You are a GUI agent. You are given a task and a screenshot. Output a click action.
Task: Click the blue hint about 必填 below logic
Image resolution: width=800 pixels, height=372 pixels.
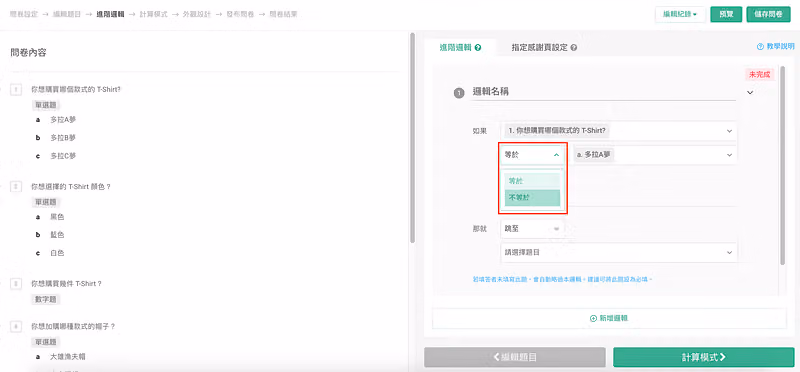click(x=563, y=280)
